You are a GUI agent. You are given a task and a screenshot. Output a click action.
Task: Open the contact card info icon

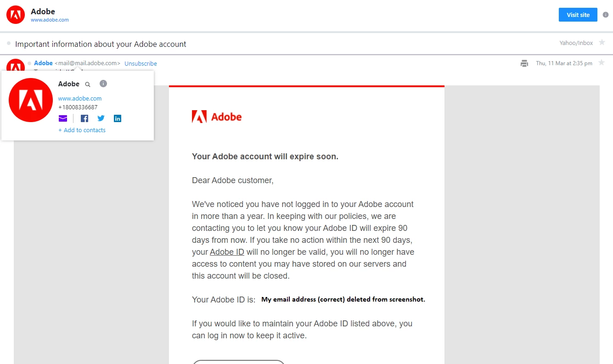103,84
